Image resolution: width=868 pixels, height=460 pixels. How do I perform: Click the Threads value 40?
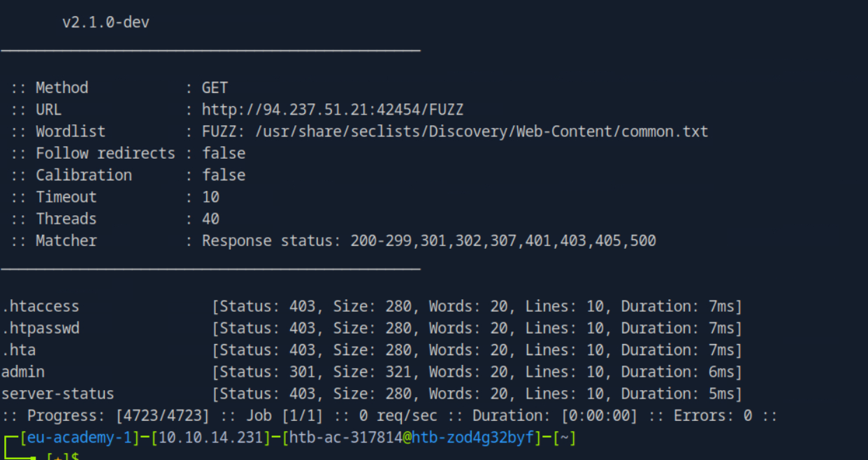click(x=210, y=219)
